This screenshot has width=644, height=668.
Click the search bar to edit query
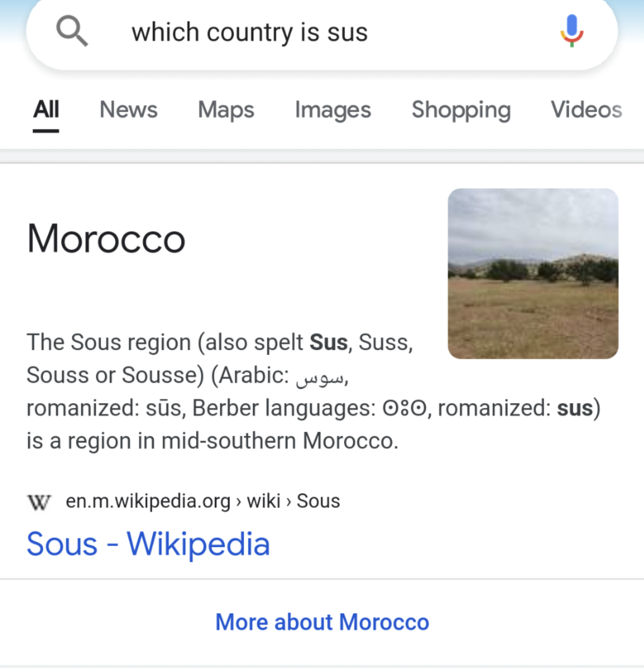click(x=306, y=32)
